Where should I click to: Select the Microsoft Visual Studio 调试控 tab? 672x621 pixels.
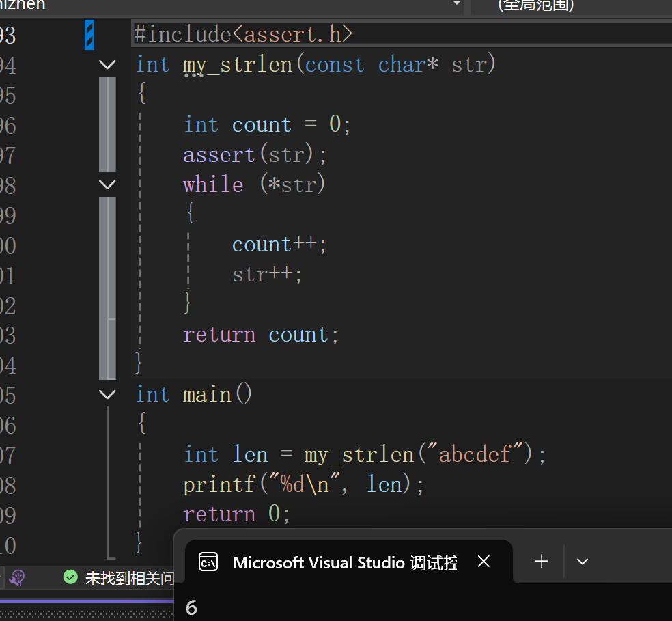pos(349,562)
